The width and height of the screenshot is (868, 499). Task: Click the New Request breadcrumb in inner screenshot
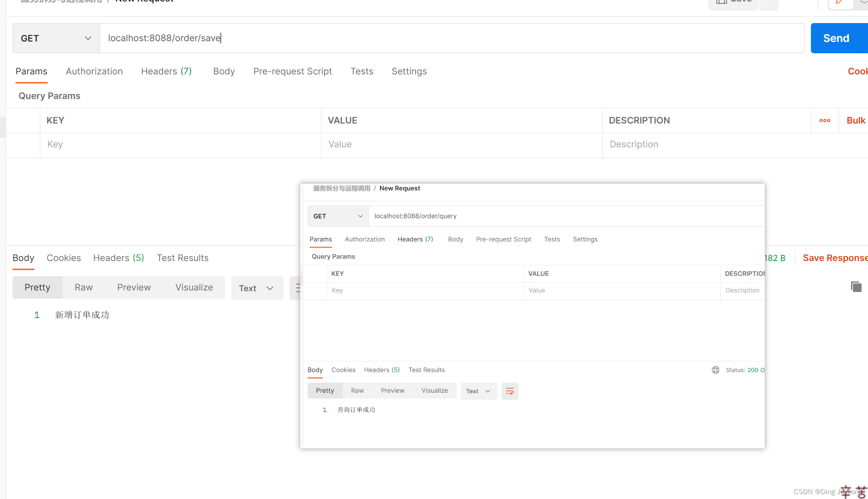point(400,188)
